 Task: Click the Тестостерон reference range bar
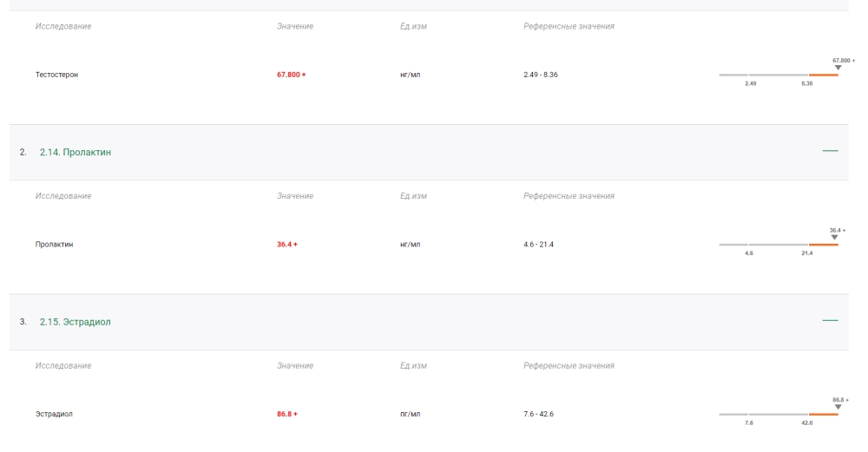[778, 75]
